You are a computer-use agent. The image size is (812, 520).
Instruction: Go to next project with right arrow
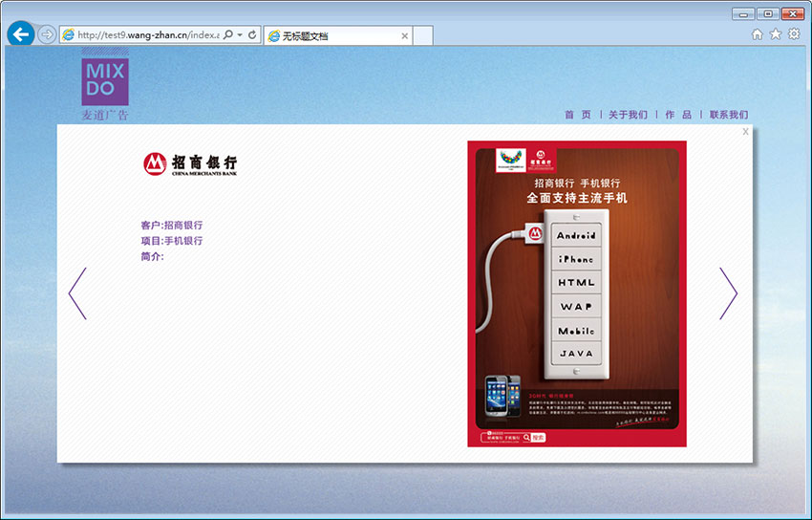point(728,293)
